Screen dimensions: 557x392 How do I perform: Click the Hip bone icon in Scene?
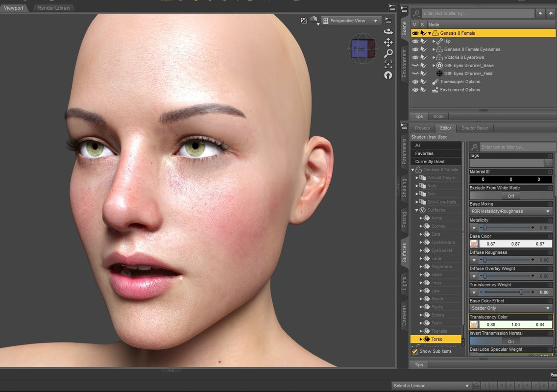pos(439,41)
